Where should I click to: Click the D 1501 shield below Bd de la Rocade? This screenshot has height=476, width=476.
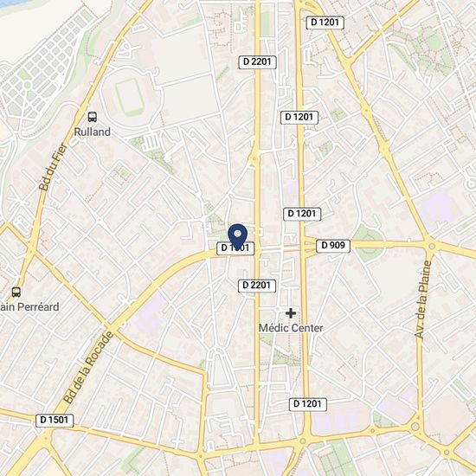[55, 421]
